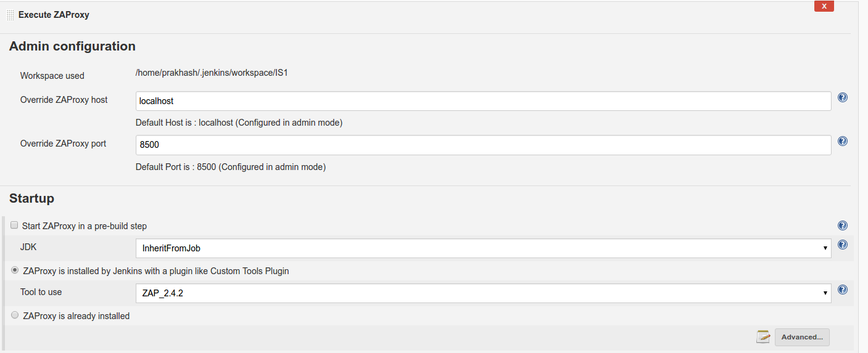Click the Execute ZAProxy step title

click(54, 15)
